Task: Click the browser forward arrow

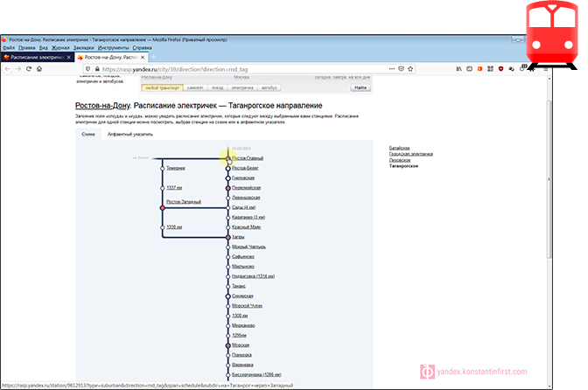Action: (18, 69)
